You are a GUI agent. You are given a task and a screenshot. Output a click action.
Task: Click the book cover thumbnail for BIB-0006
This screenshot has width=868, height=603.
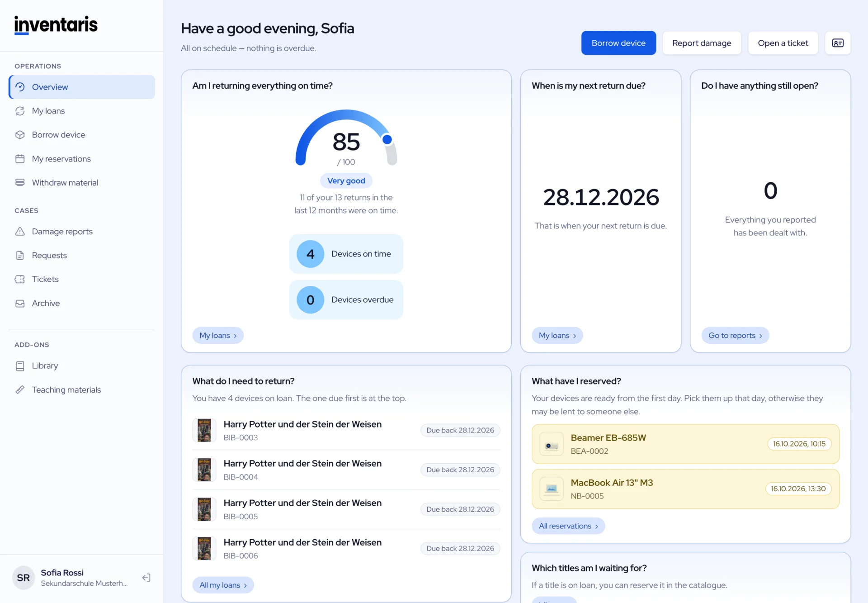click(x=204, y=548)
